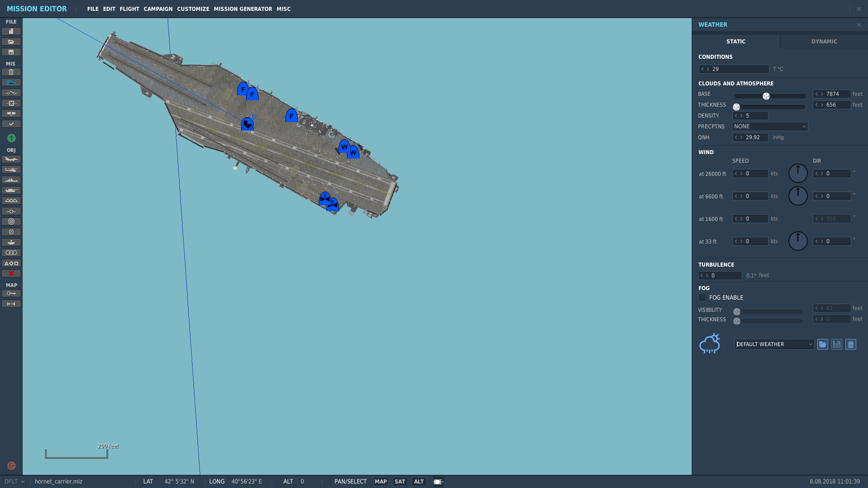Open the PRECPTNS dropdown
This screenshot has height=488, width=868.
tap(770, 127)
